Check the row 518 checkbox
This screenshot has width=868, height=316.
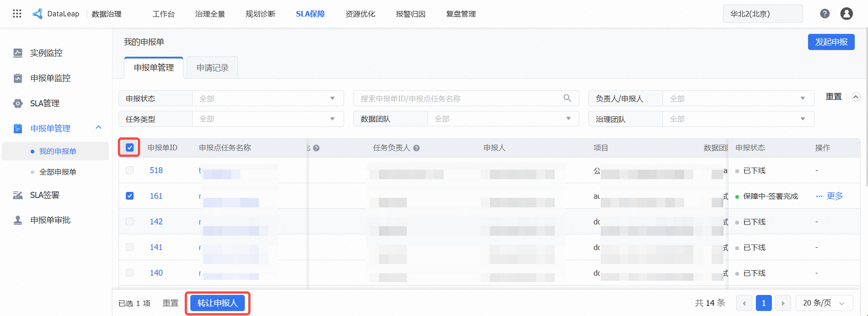pos(129,170)
